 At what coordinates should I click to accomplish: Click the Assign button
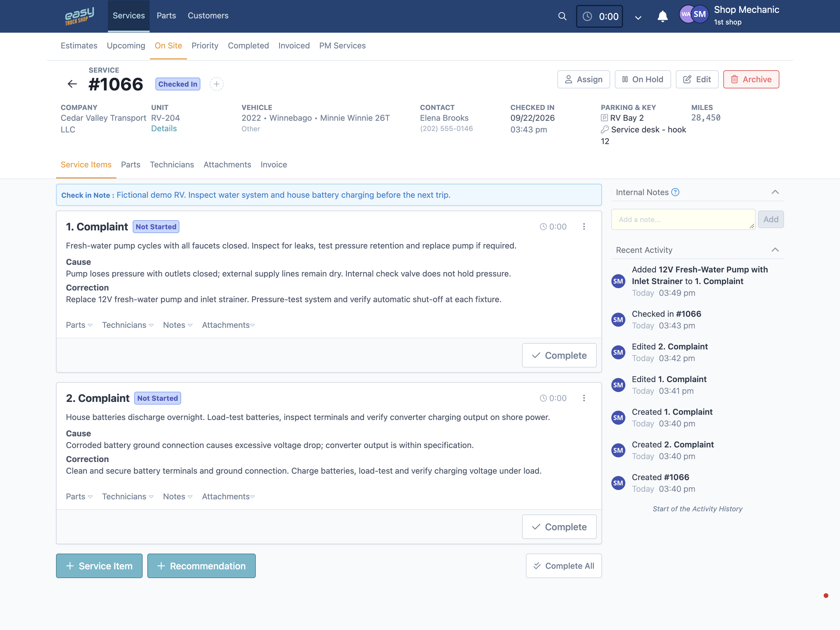(x=583, y=79)
